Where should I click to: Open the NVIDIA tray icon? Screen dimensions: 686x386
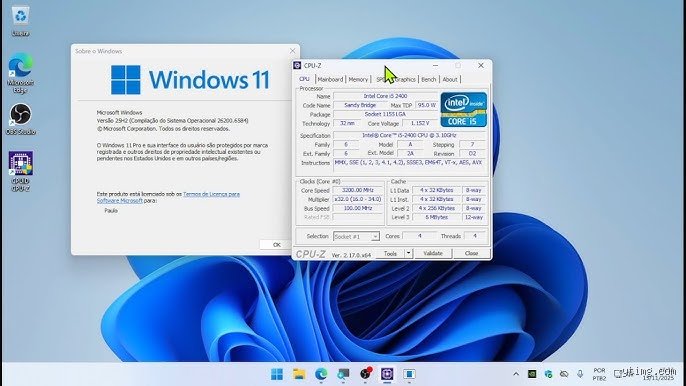coord(532,374)
